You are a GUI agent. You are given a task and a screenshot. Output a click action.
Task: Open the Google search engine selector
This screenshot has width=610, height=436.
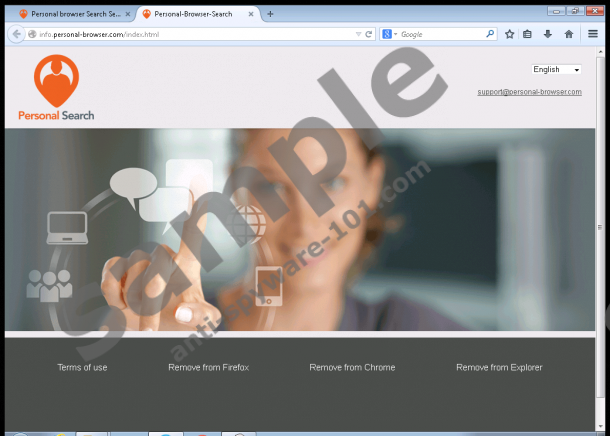389,34
